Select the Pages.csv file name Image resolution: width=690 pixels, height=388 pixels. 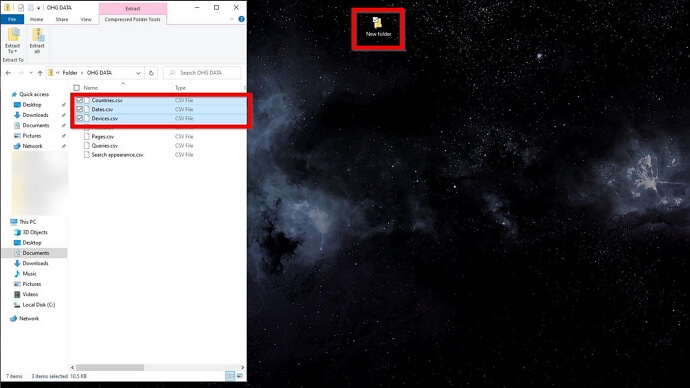pyautogui.click(x=103, y=137)
